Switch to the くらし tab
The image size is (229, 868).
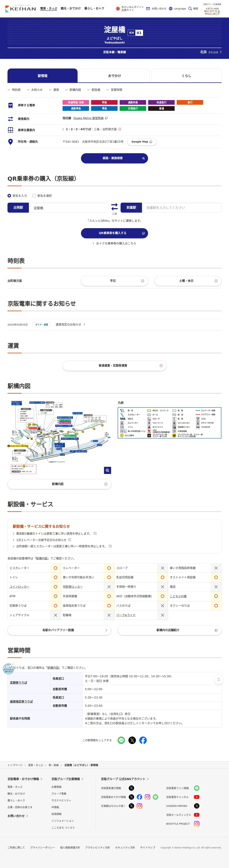click(x=187, y=76)
